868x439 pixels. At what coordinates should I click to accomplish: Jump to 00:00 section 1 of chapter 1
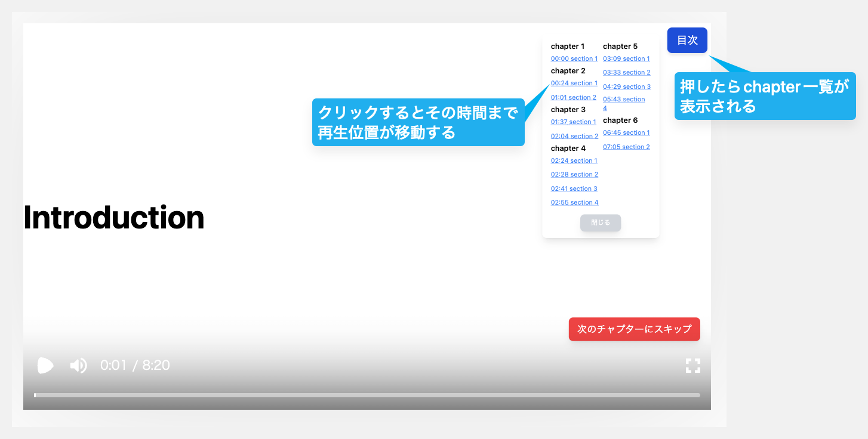tap(574, 58)
